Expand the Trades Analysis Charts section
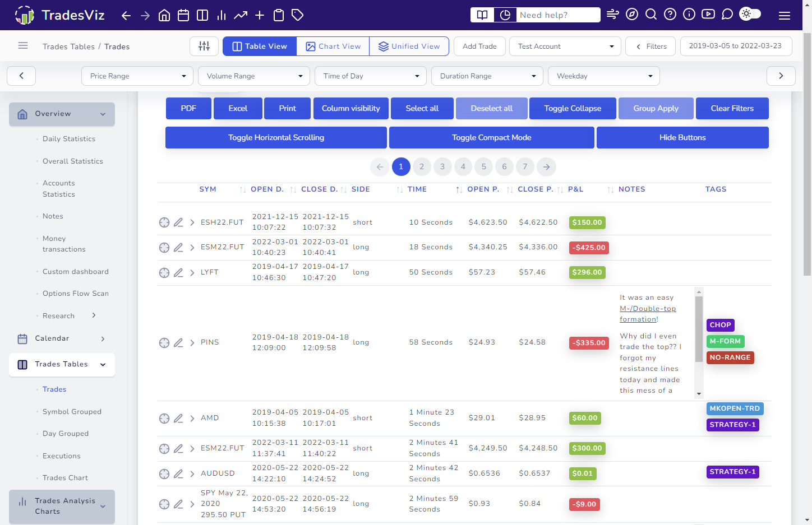Viewport: 812px width, 525px height. (x=62, y=507)
